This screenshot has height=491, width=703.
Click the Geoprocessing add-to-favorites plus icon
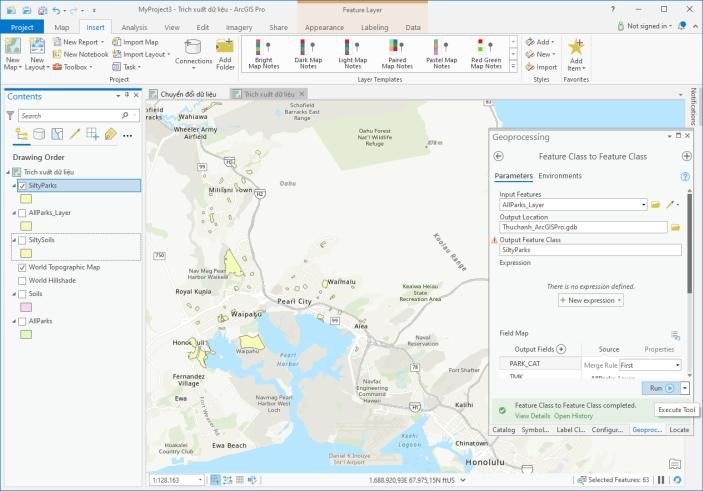tap(686, 156)
